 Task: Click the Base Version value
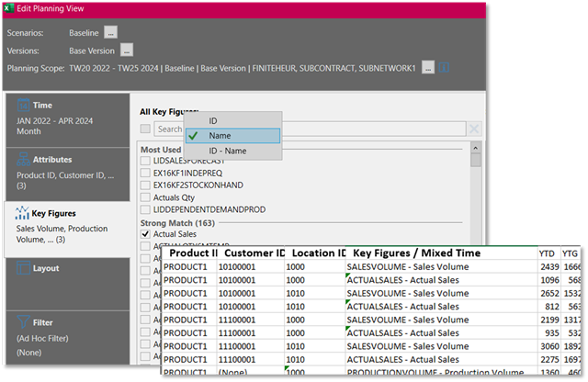(x=92, y=51)
